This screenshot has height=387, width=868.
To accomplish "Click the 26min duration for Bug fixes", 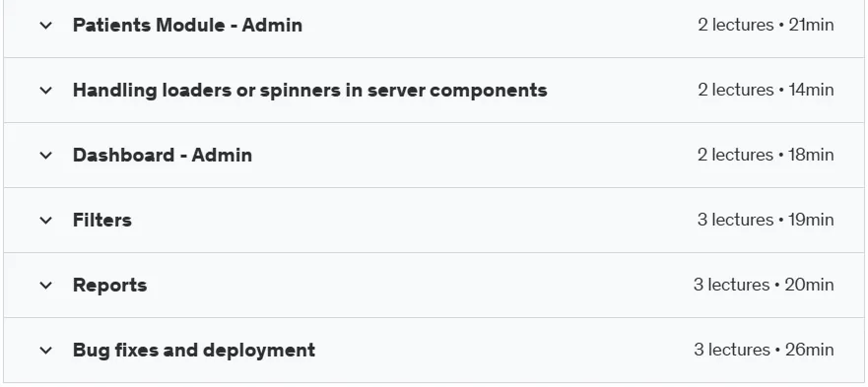I will [809, 350].
